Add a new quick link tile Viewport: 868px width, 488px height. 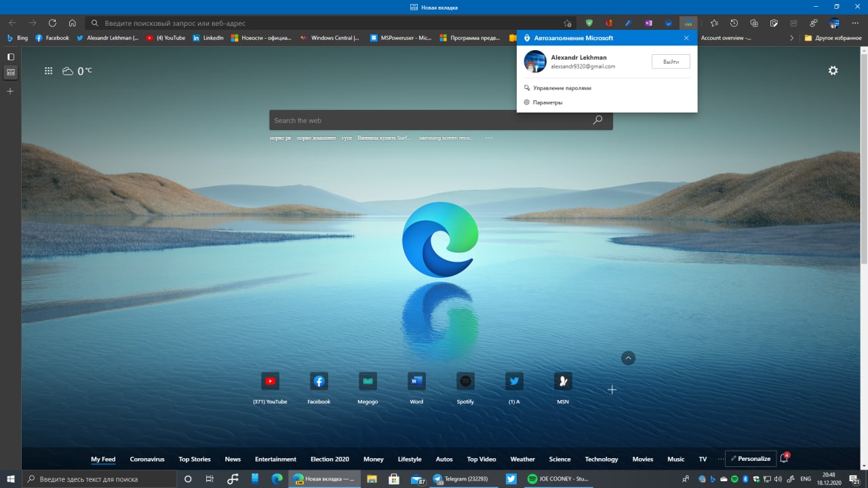coord(612,390)
